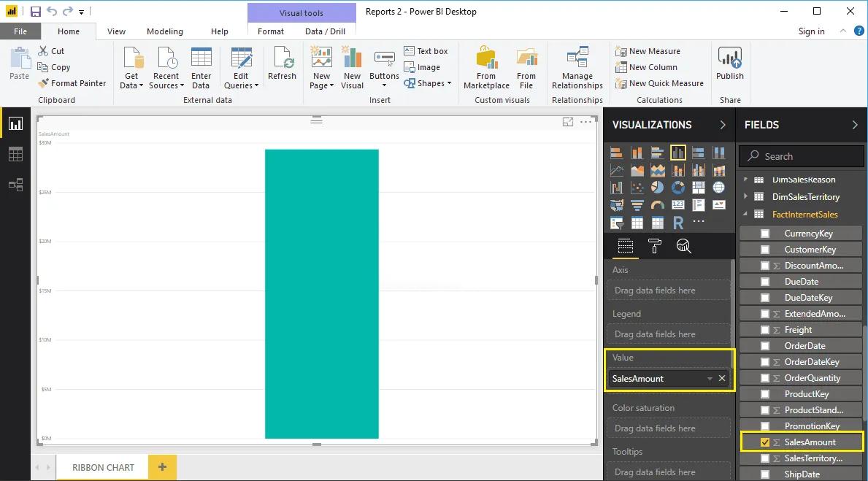The image size is (868, 481).
Task: Click the Fields search box
Action: (802, 156)
